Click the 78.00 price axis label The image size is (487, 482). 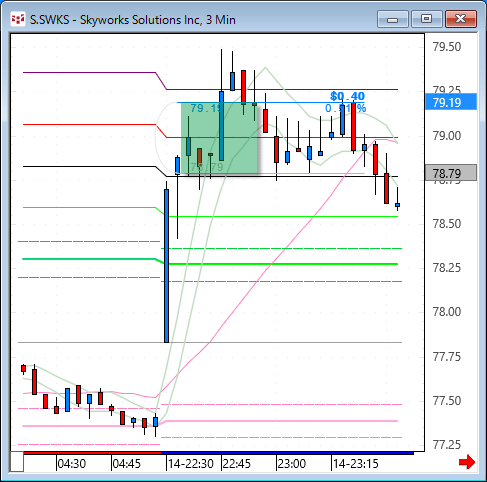coord(447,312)
